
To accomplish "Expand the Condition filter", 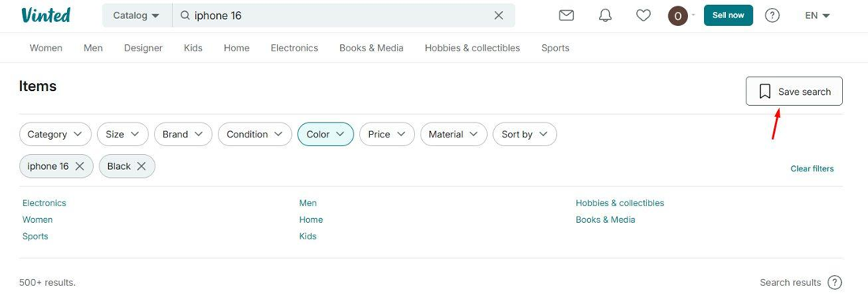I will click(255, 134).
